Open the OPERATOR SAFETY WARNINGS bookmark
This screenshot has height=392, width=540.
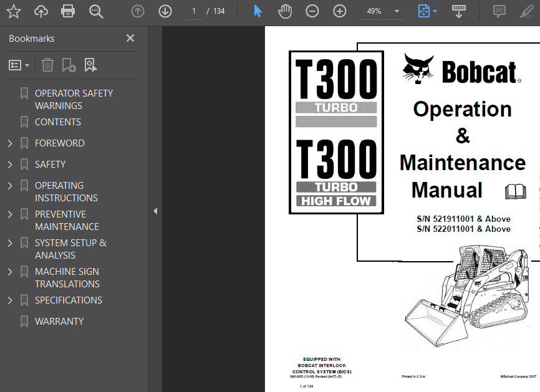[x=74, y=100]
